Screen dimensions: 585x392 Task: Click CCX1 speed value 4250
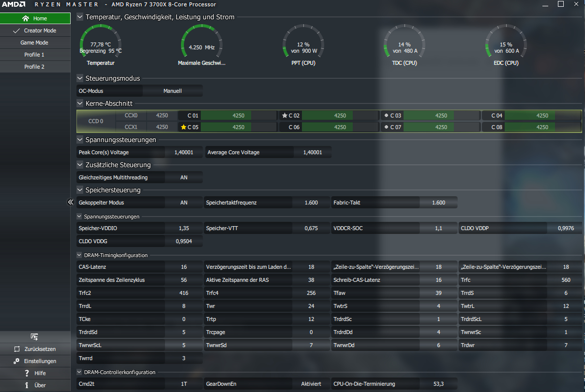click(162, 127)
